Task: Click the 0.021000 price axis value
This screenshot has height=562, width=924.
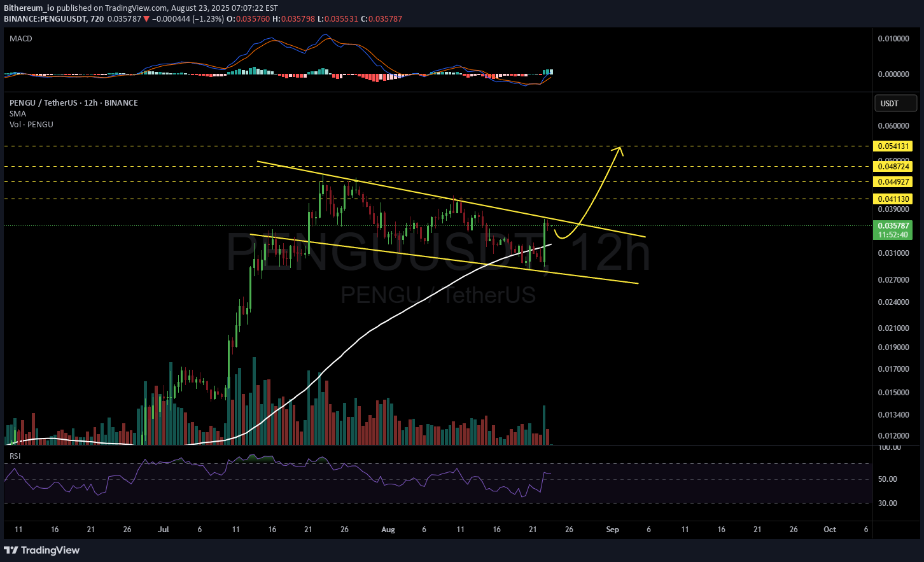Action: click(x=893, y=328)
